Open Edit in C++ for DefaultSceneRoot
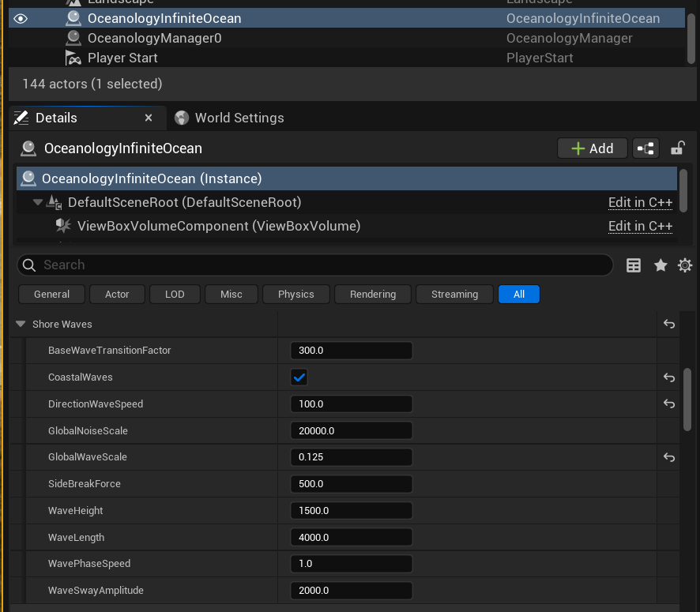Image resolution: width=700 pixels, height=612 pixels. 640,202
